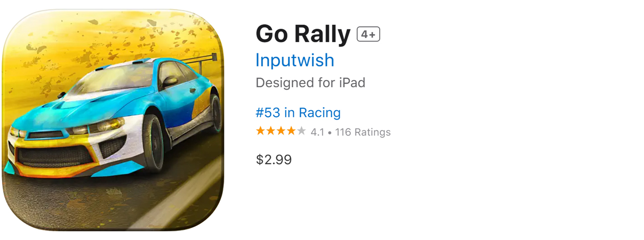
Task: Click the second orange rating star
Action: pos(271,131)
